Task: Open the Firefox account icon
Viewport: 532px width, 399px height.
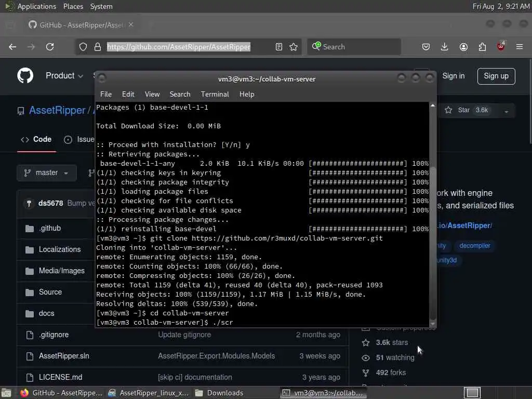Action: coord(463,47)
